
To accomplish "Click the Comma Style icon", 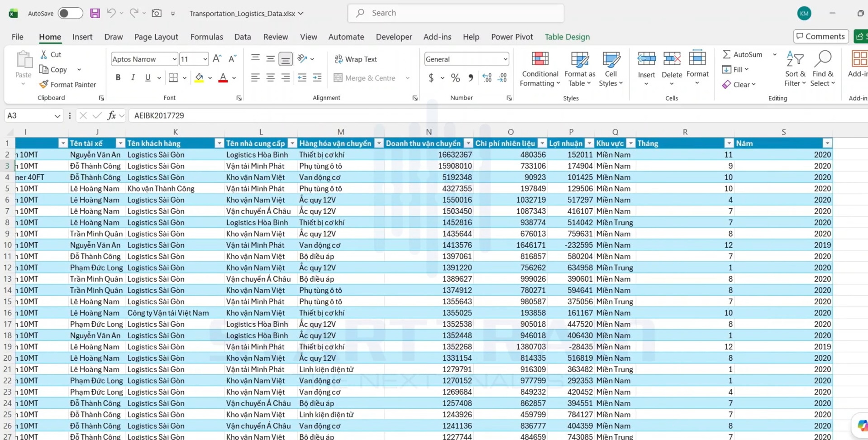I will (x=471, y=78).
